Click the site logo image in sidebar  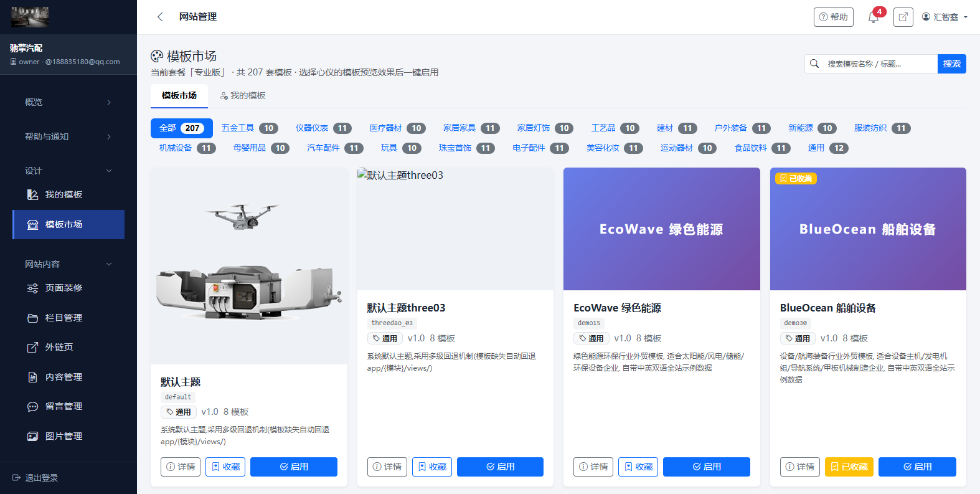click(30, 17)
